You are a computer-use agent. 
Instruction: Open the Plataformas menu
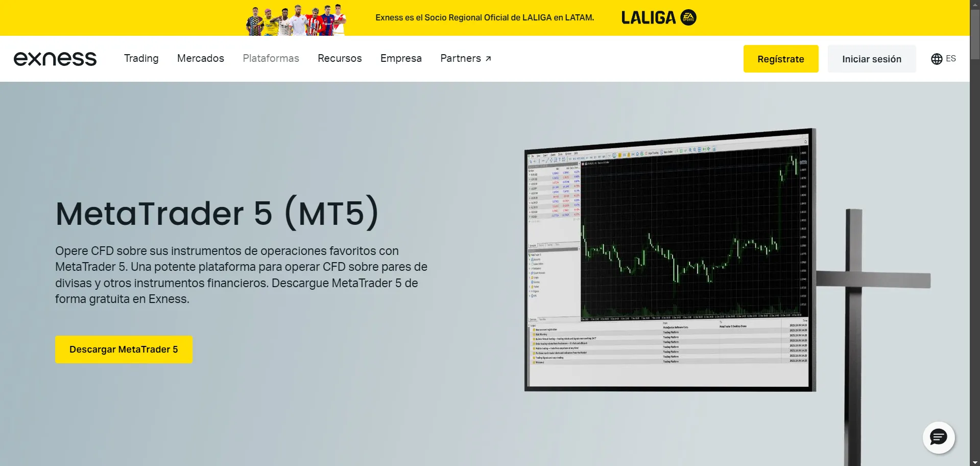point(271,58)
